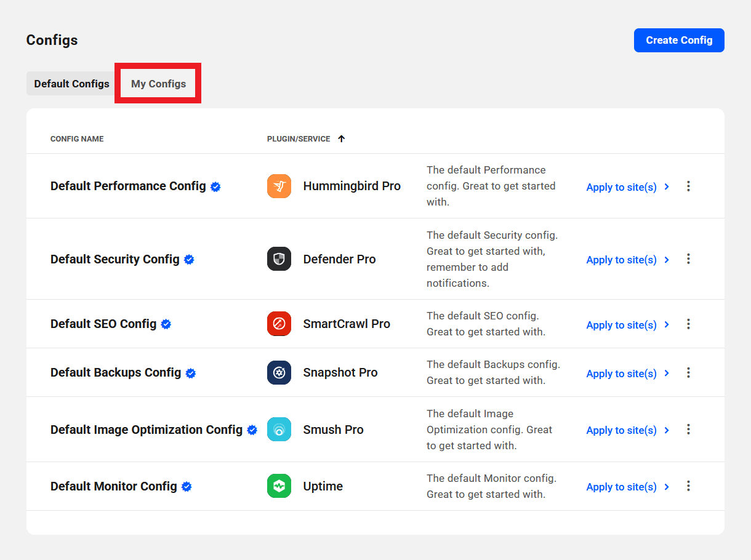Open the three-dot menu for Default Performance Config
This screenshot has height=560, width=751.
click(x=688, y=186)
